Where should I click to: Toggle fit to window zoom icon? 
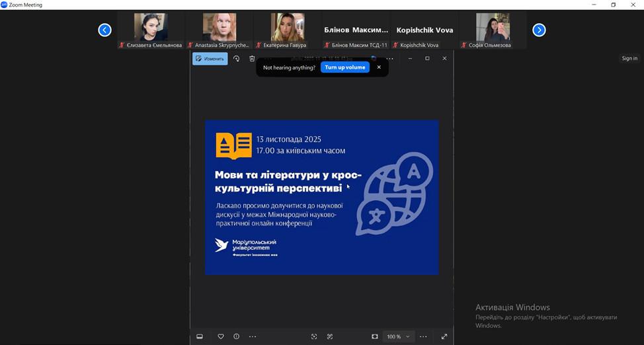(x=375, y=336)
